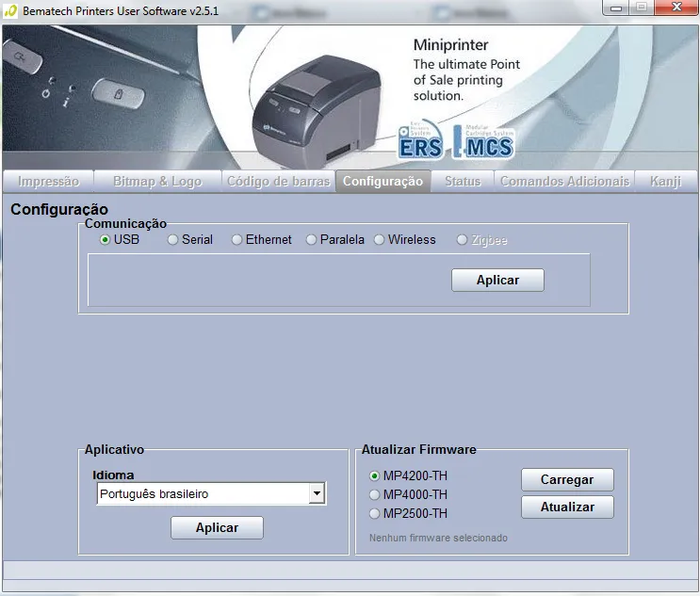The width and height of the screenshot is (700, 596).
Task: Click the disabled maximize button
Action: click(642, 8)
